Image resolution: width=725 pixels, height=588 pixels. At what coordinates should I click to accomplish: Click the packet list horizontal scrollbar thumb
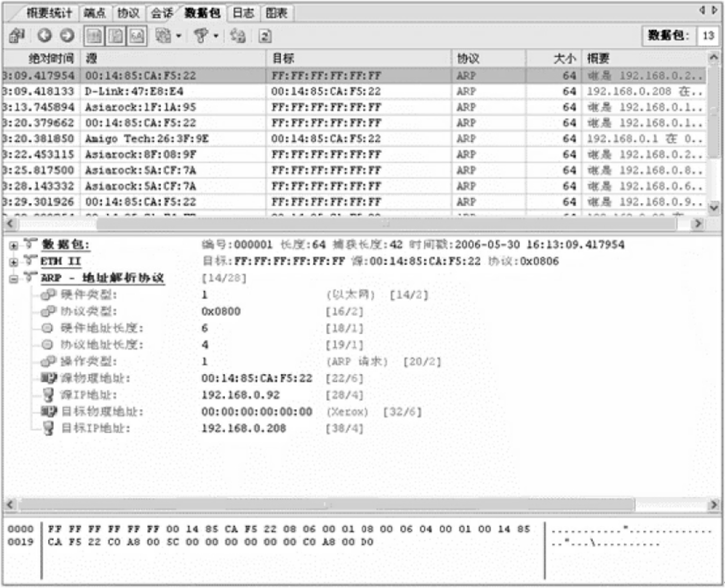point(386,223)
